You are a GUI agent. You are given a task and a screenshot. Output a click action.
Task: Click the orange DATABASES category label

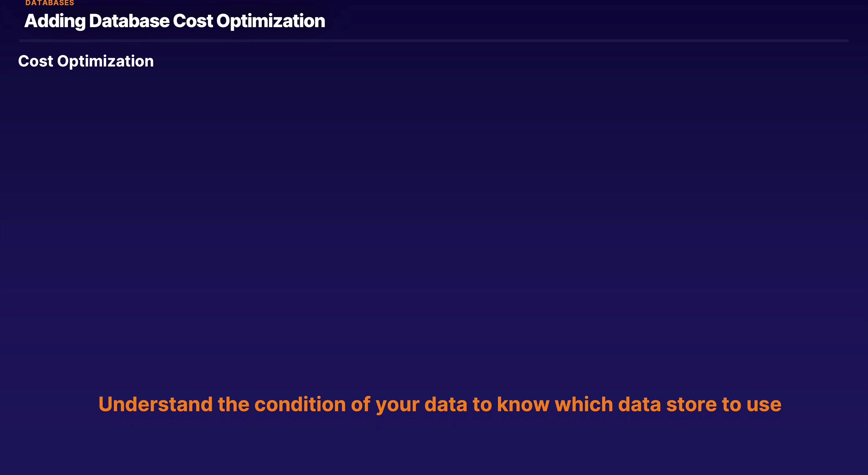click(50, 3)
